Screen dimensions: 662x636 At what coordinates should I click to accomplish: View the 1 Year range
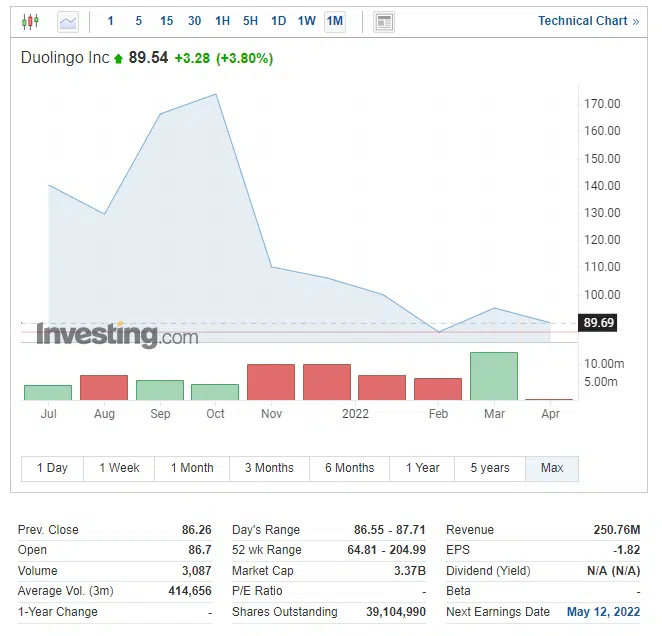click(x=422, y=468)
